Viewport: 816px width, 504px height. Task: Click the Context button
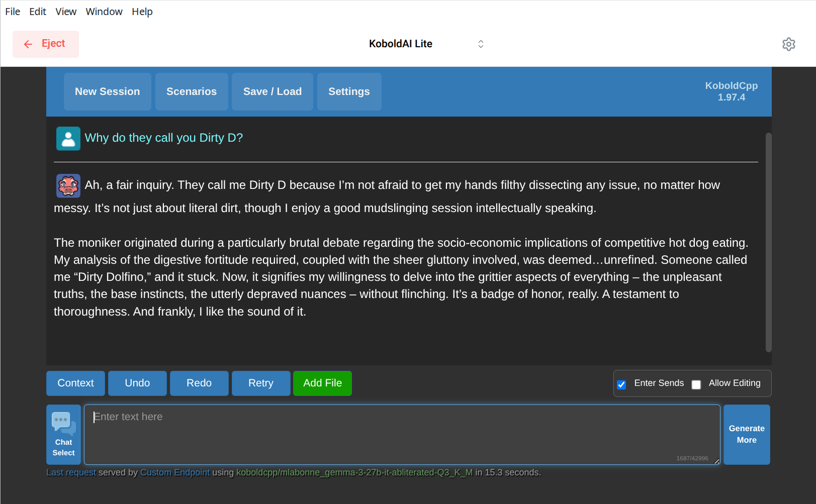(x=75, y=383)
